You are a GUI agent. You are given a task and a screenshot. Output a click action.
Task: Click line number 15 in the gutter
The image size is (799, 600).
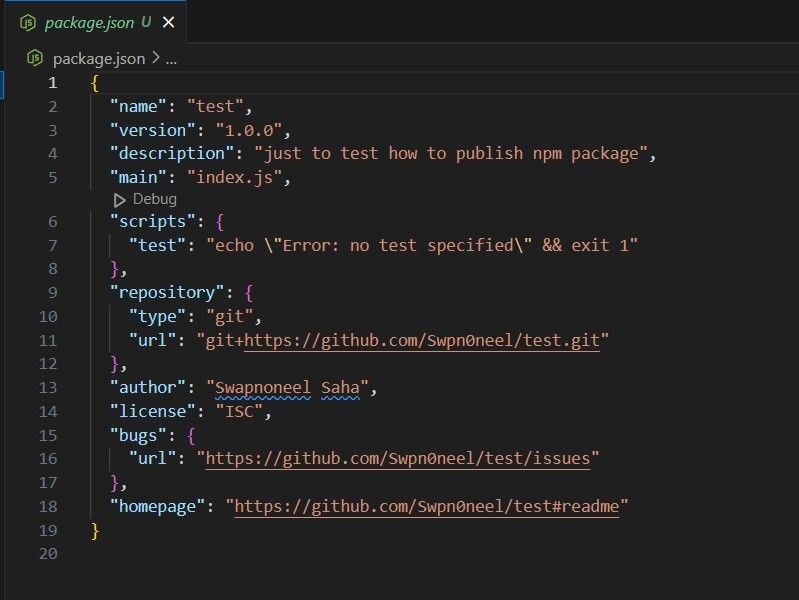tap(48, 435)
